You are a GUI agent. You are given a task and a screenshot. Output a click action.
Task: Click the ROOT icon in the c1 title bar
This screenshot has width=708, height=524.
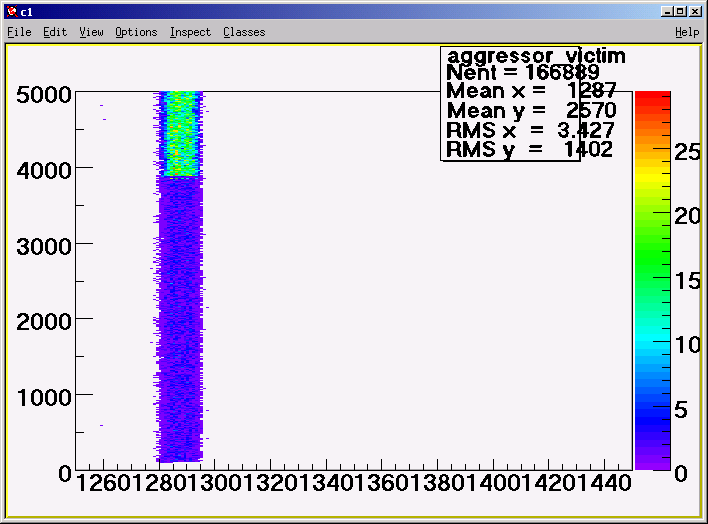pos(12,11)
